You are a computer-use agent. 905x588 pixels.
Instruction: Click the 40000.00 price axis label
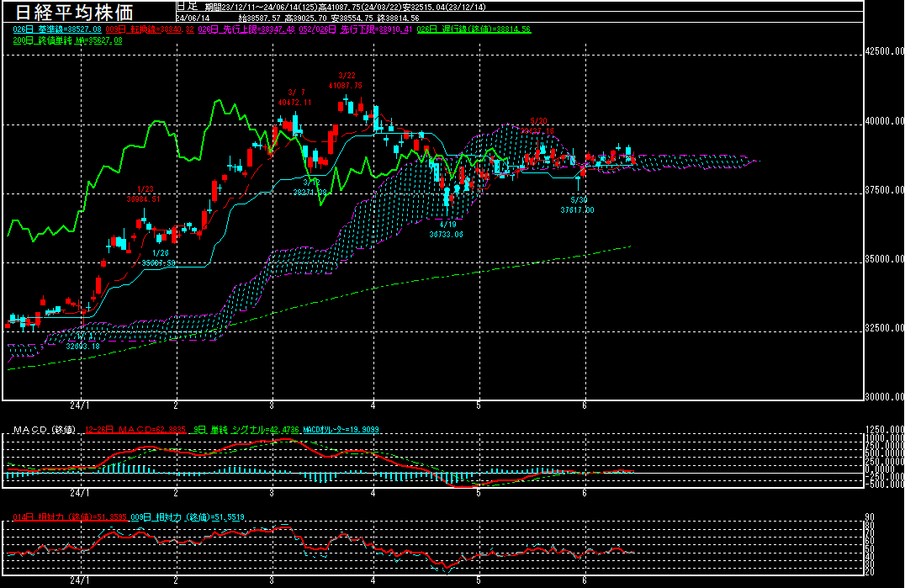[884, 121]
